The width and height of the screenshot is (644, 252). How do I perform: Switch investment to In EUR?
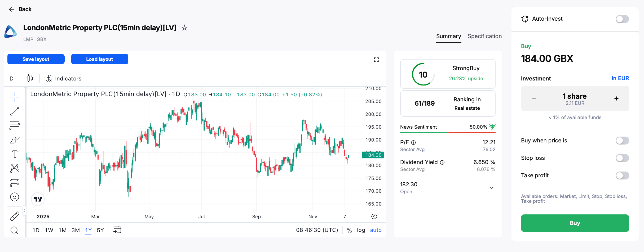(x=620, y=78)
